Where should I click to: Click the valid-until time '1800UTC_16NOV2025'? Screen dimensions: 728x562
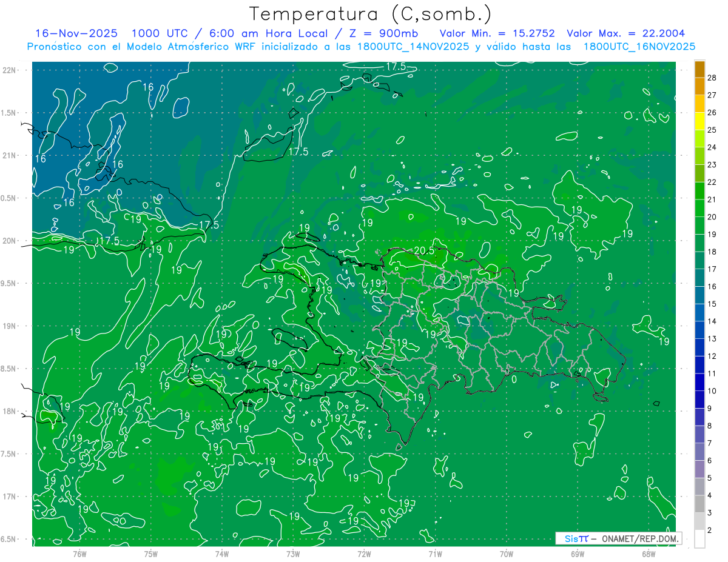[639, 47]
